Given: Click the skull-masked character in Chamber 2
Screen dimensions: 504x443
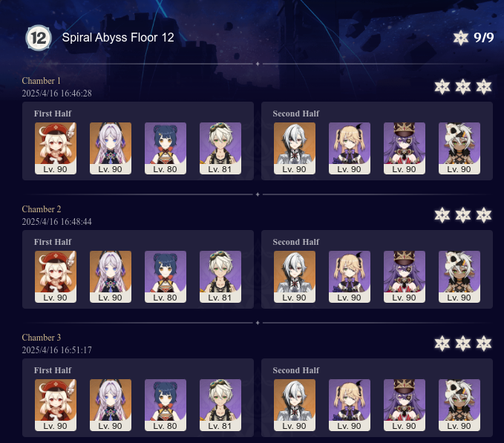Looking at the screenshot, I should tap(459, 277).
